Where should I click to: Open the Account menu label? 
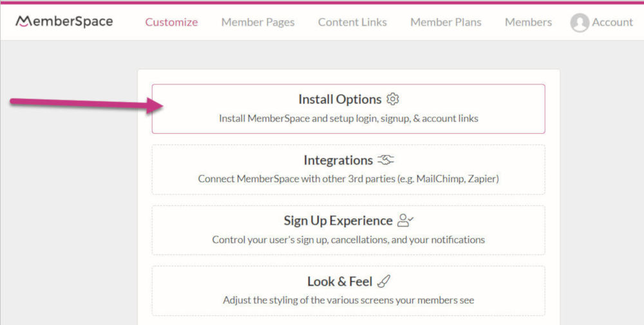[612, 22]
